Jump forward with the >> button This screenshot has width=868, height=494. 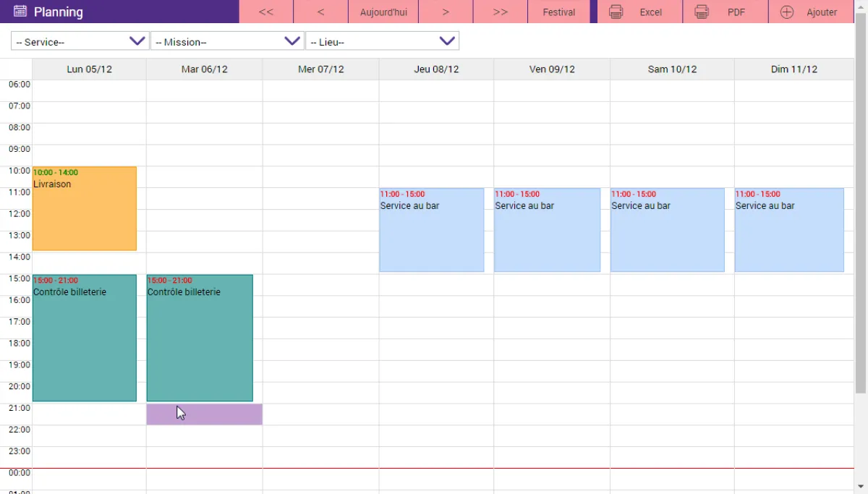500,12
